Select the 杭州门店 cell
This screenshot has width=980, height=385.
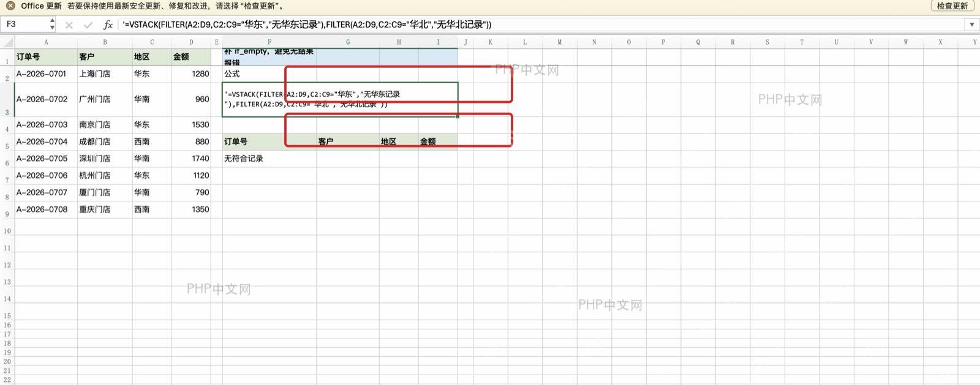tap(105, 176)
